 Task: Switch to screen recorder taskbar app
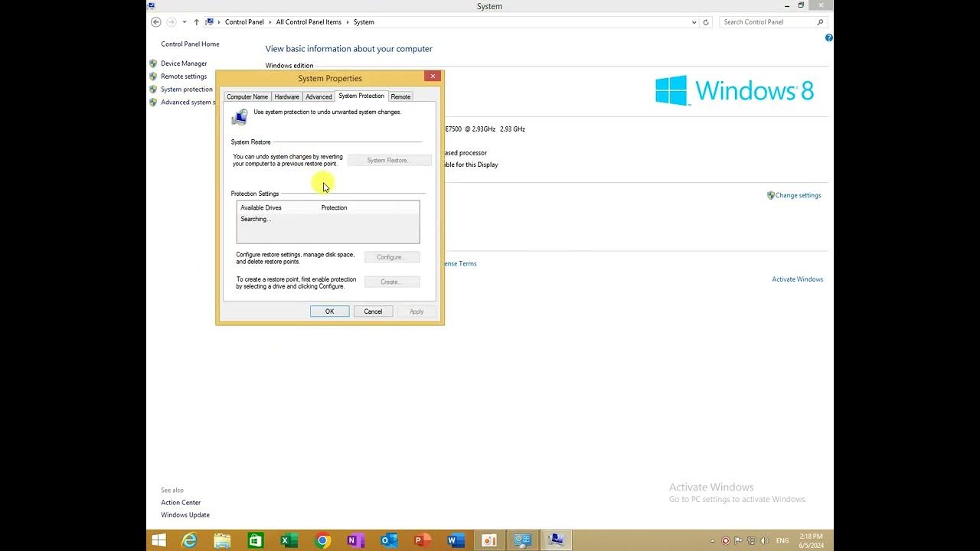pos(488,540)
